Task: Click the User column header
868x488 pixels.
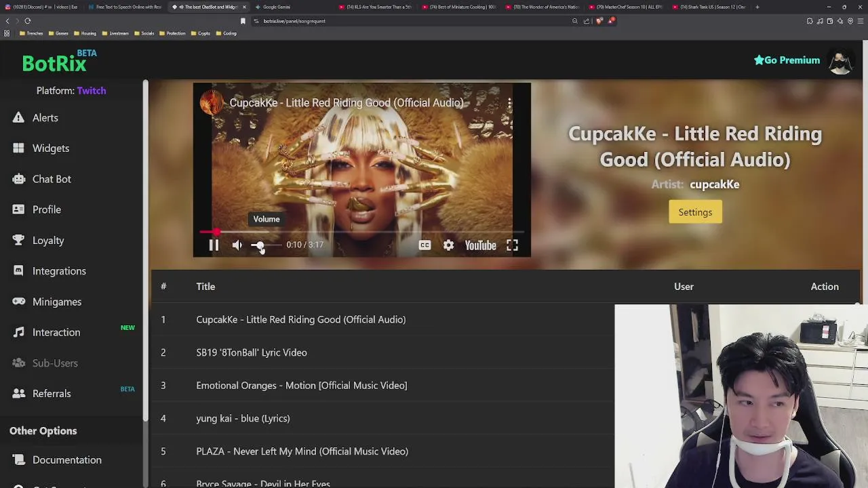Action: 684,287
